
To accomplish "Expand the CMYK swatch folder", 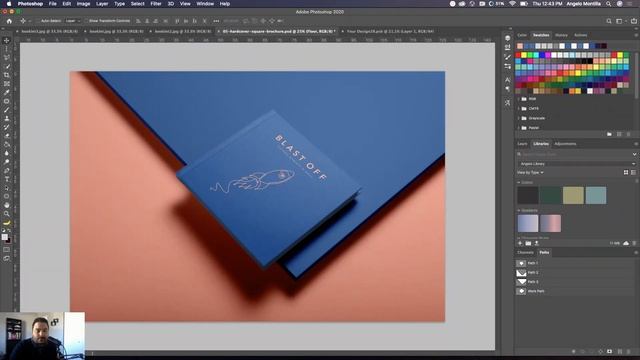I will [x=519, y=109].
